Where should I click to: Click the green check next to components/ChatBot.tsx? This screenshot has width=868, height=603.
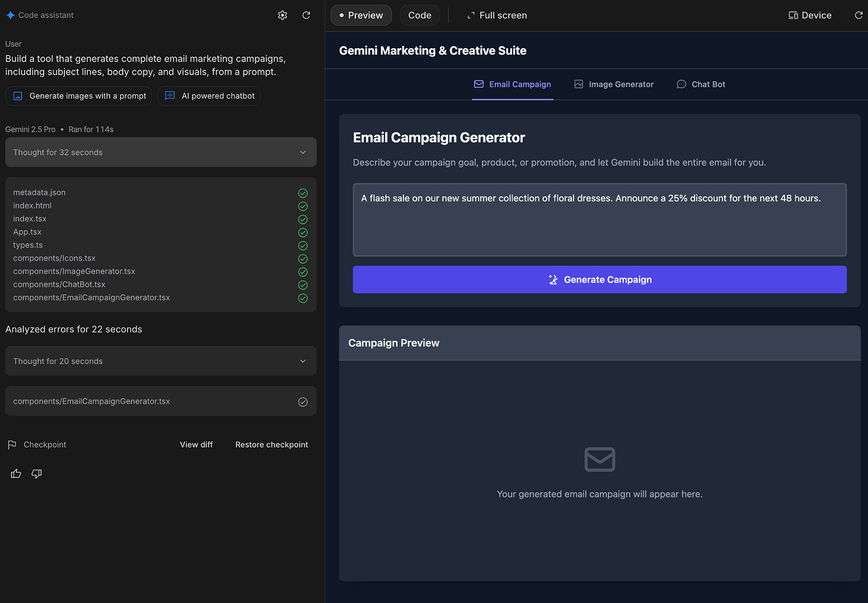303,285
